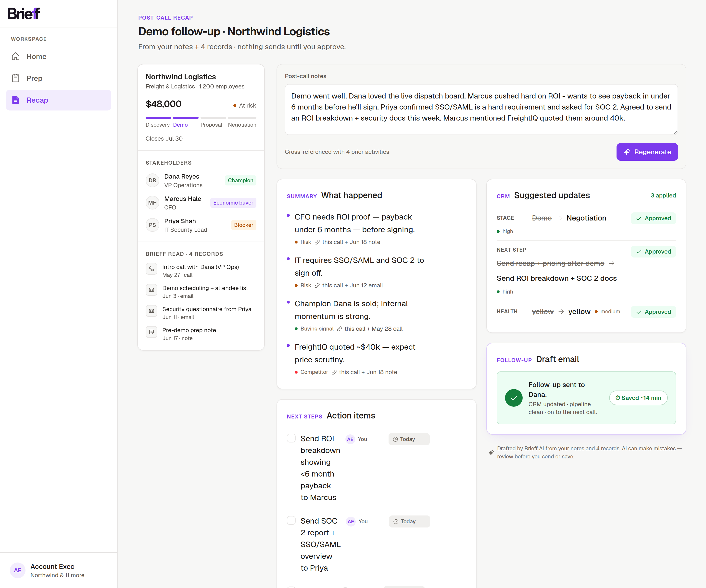Open the Pre-demo prep note record
706x588 pixels.
[x=201, y=334]
